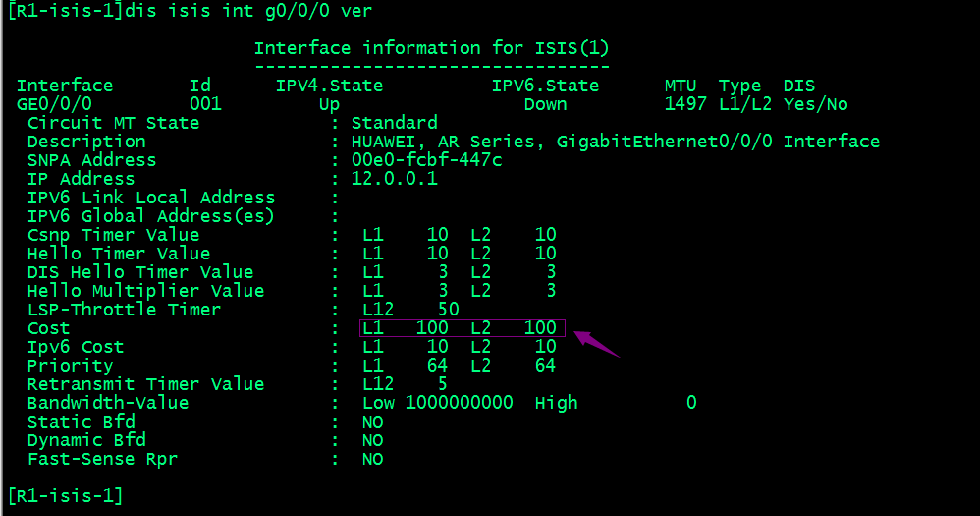Click the 'Static Bfd' label
This screenshot has width=980, height=516.
tap(82, 422)
